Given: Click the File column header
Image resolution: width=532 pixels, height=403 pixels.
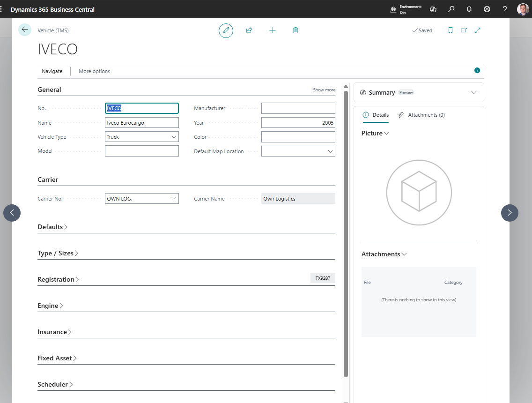Looking at the screenshot, I should 367,283.
